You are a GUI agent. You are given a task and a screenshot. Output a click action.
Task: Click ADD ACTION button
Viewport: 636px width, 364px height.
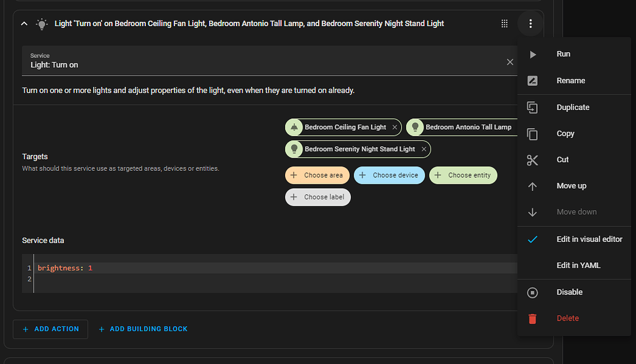coord(50,329)
